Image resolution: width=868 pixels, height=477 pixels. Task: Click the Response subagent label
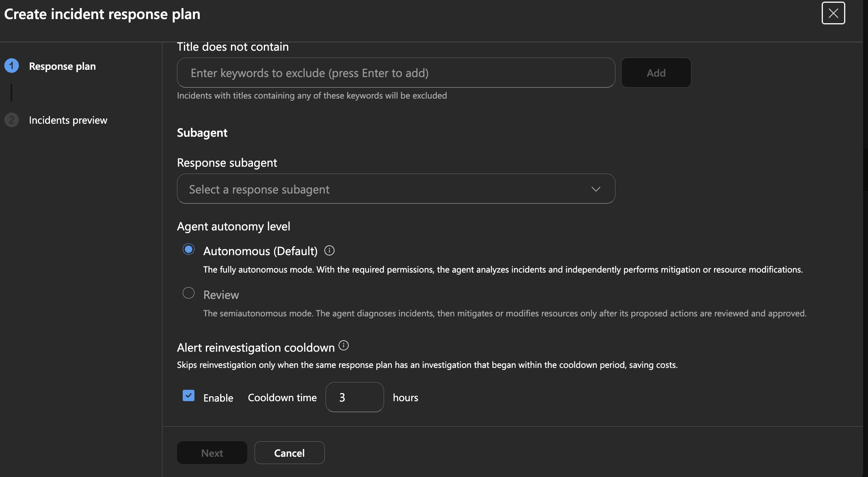227,163
